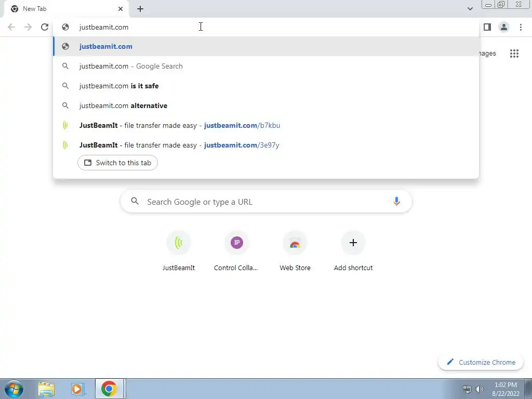532x399 pixels.
Task: Click the Chrome taskbar icon
Action: pyautogui.click(x=109, y=389)
